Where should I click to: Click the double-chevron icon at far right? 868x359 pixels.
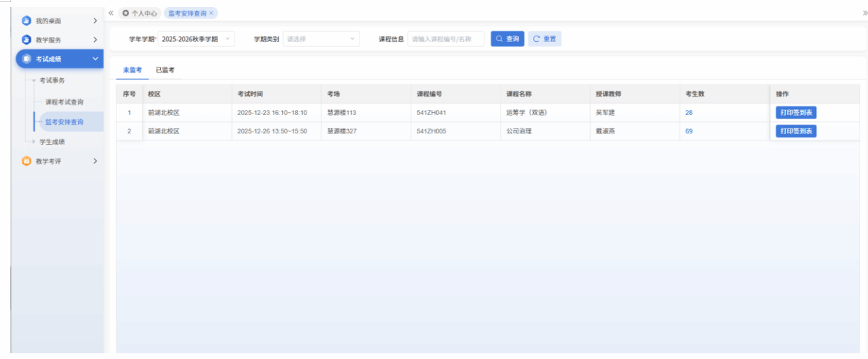(864, 13)
